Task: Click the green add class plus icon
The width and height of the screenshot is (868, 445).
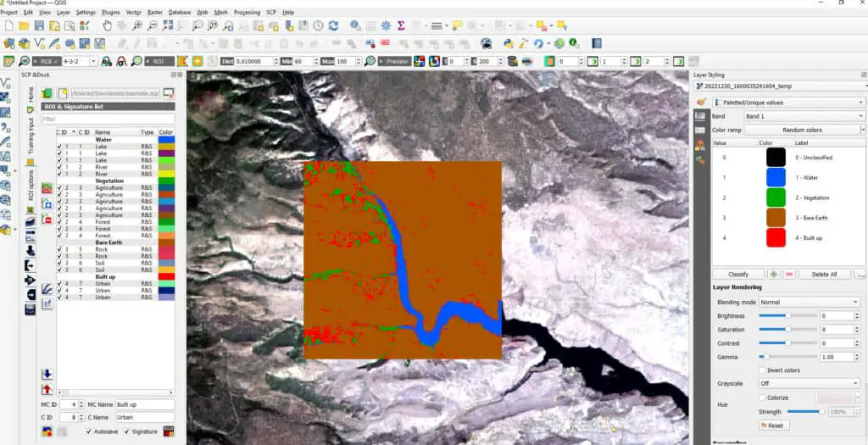Action: pyautogui.click(x=772, y=275)
